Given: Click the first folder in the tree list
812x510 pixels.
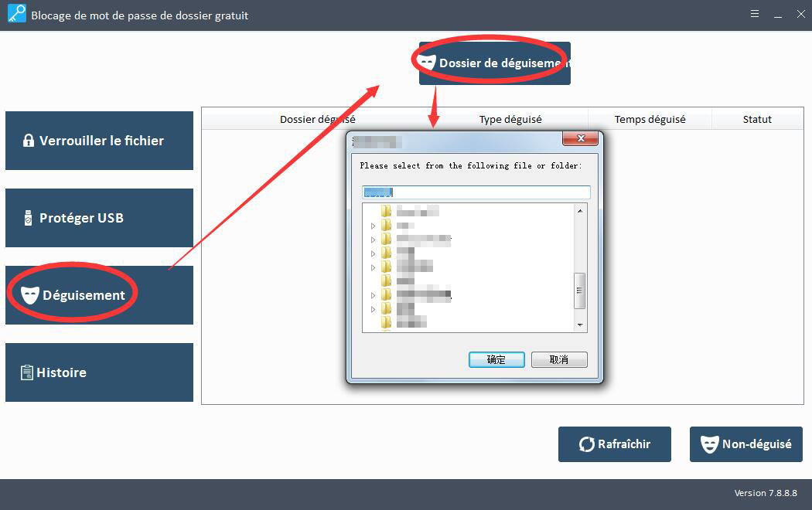Looking at the screenshot, I should [387, 211].
